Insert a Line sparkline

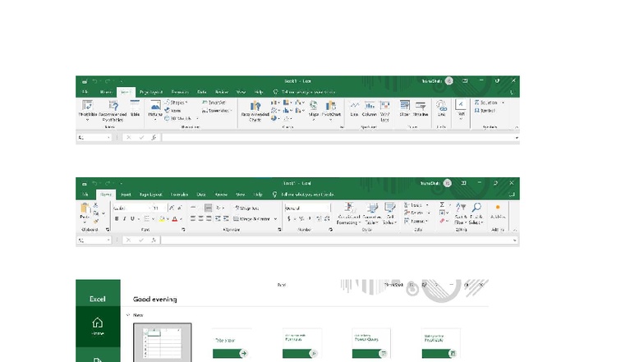click(x=354, y=109)
